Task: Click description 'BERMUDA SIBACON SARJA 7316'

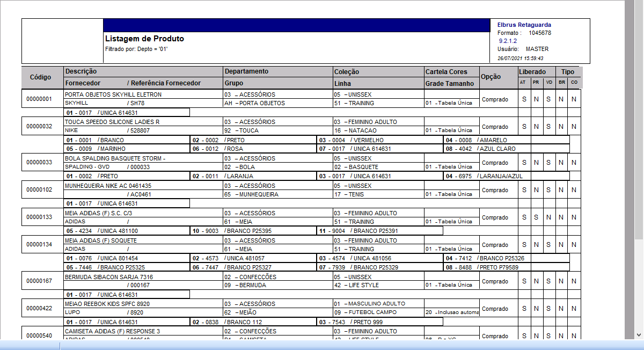Action: point(109,276)
